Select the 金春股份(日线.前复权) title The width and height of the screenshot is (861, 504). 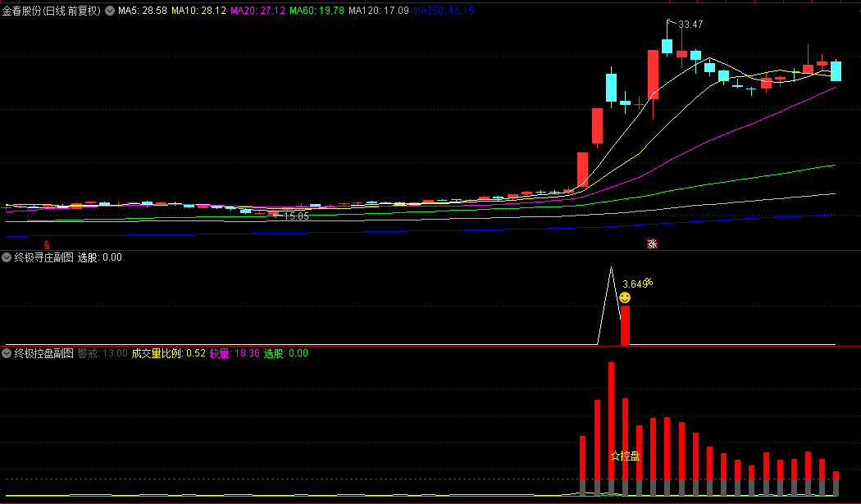tap(52, 11)
